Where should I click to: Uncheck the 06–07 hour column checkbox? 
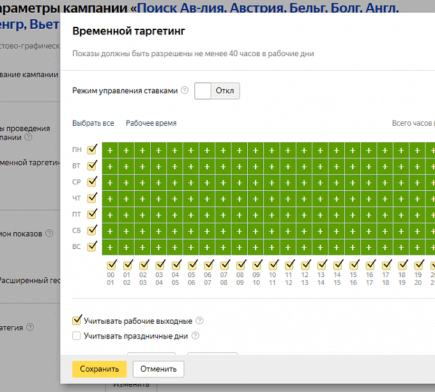click(x=209, y=265)
